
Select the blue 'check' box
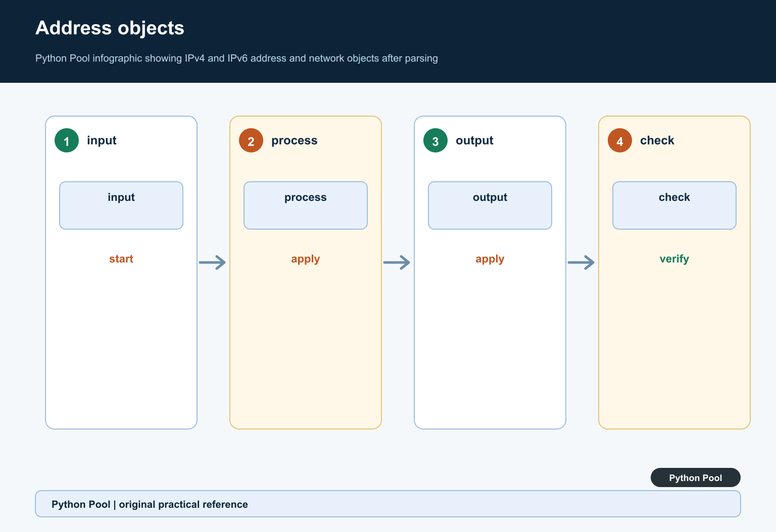[674, 205]
